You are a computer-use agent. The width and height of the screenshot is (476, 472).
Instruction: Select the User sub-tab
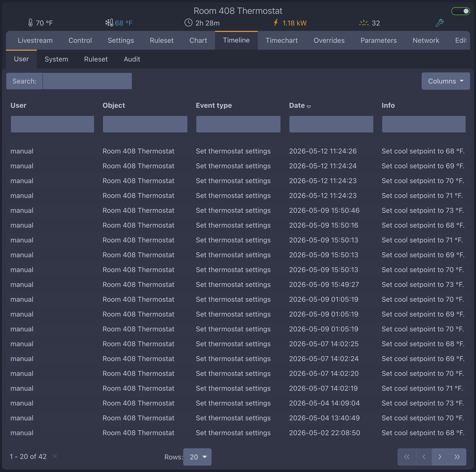21,59
